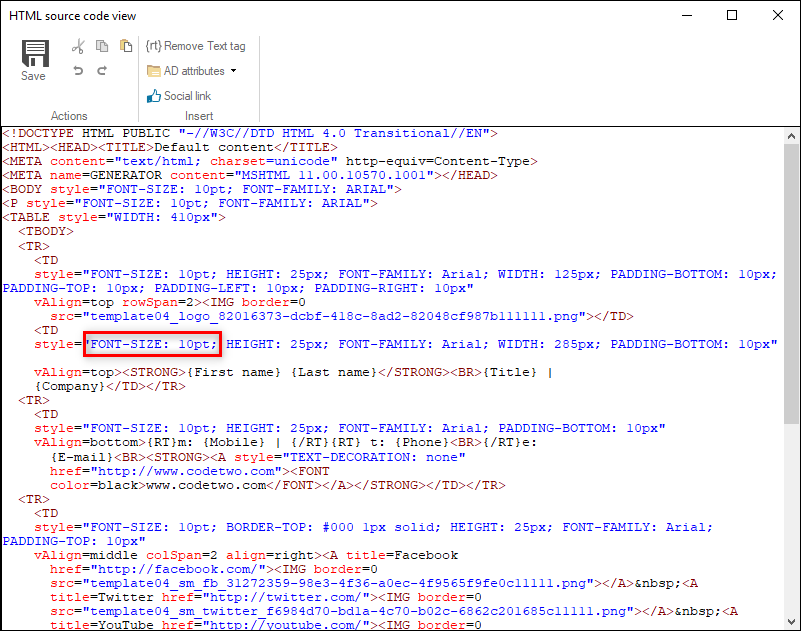Click the Redo arrow icon
The width and height of the screenshot is (801, 631).
click(101, 68)
